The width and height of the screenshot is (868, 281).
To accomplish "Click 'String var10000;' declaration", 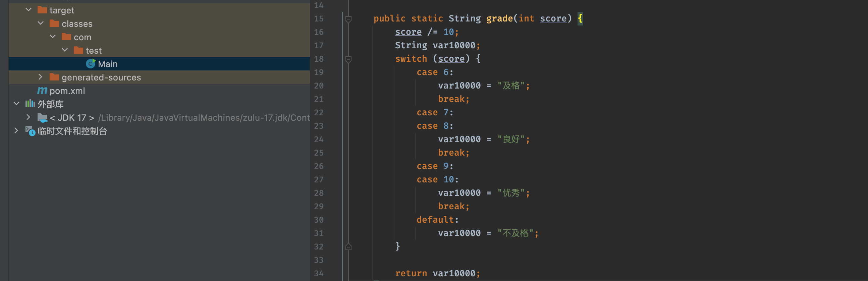I will point(437,45).
